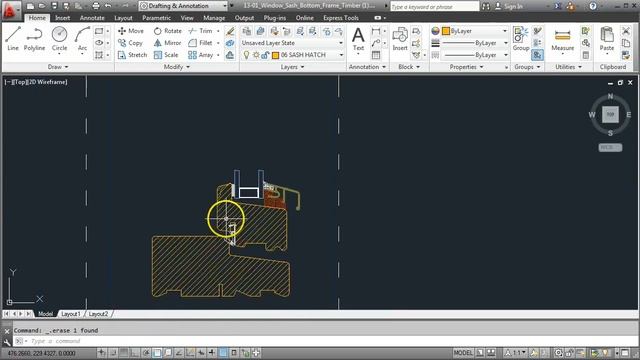Image resolution: width=640 pixels, height=360 pixels.
Task: Toggle Object Snap in status bar
Action: click(x=157, y=353)
